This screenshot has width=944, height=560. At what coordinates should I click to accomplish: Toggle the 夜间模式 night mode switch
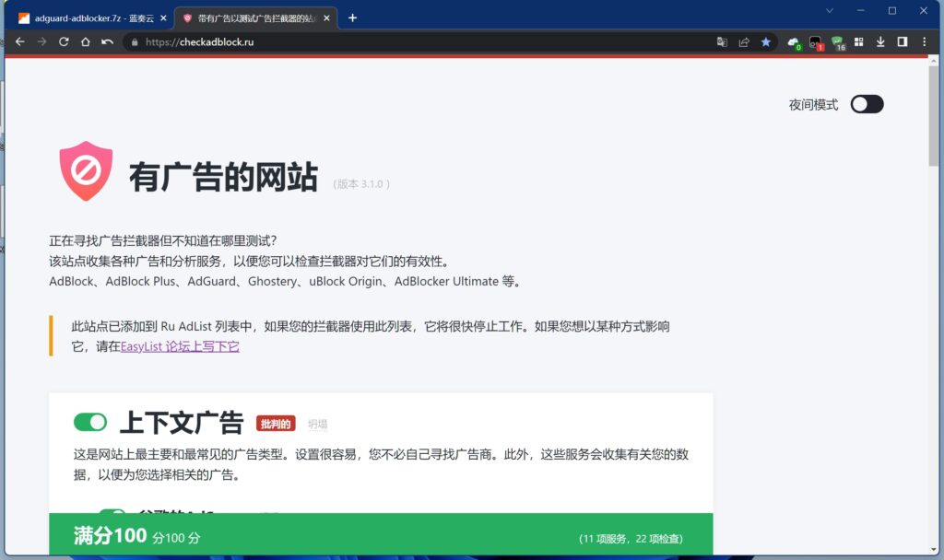point(867,104)
